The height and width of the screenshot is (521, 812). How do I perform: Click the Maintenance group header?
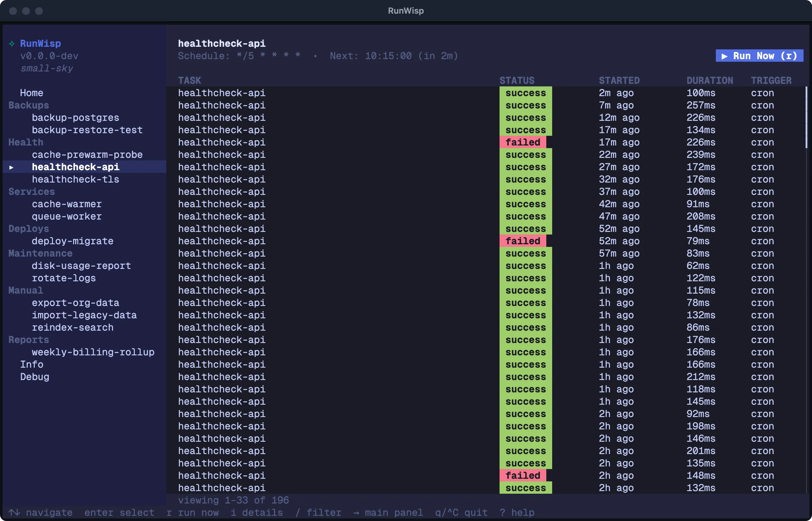click(x=40, y=253)
